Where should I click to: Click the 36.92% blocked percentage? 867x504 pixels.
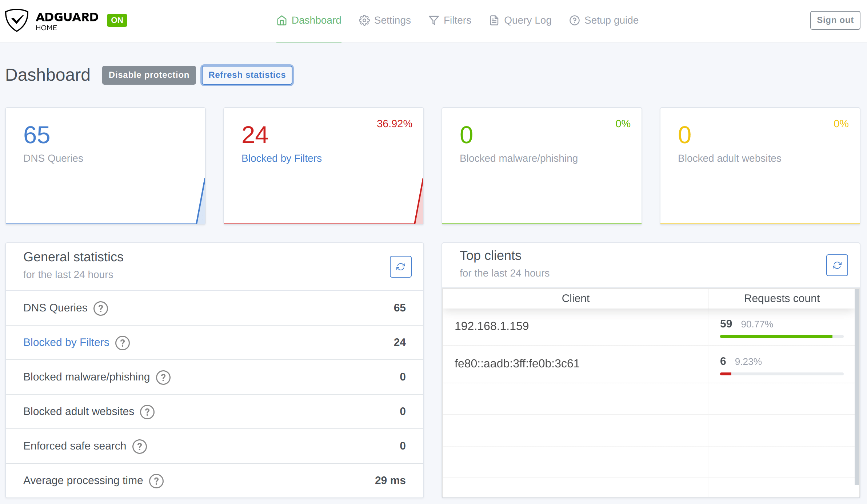pos(394,124)
